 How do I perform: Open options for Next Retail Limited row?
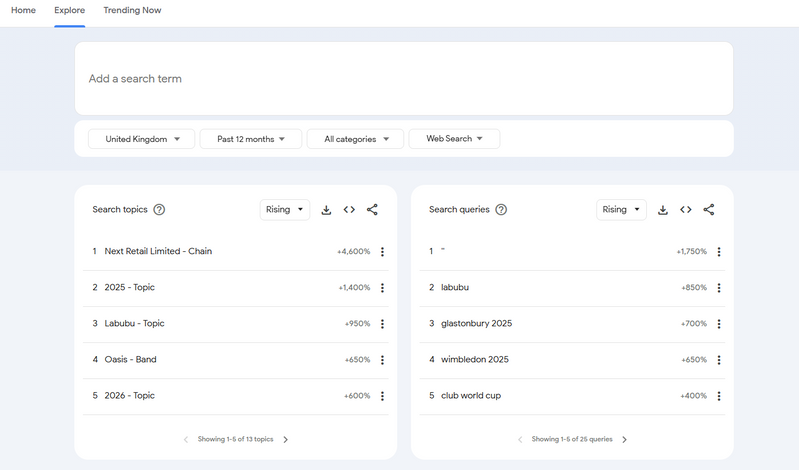click(382, 252)
